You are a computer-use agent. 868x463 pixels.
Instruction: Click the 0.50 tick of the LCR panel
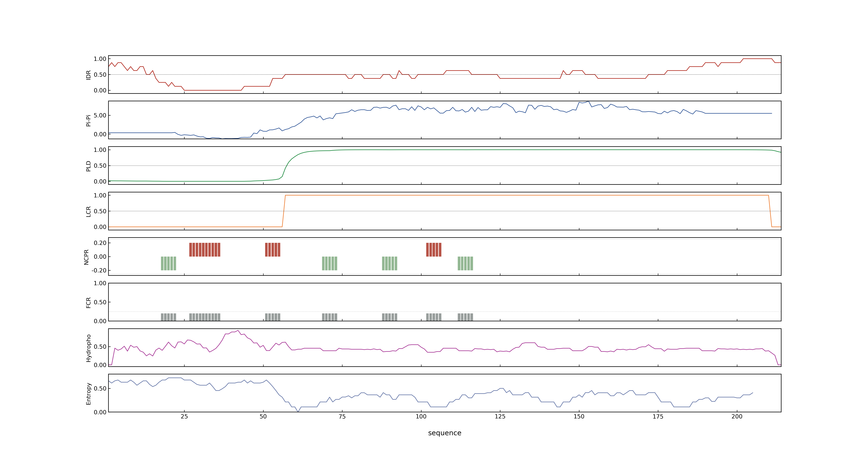[100, 211]
